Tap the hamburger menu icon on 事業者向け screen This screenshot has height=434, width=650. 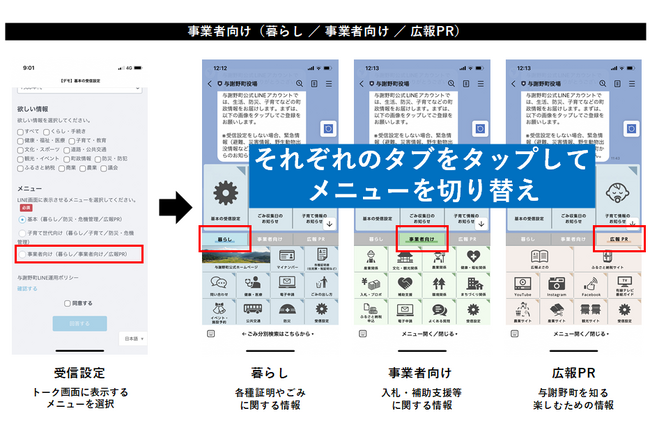click(481, 84)
